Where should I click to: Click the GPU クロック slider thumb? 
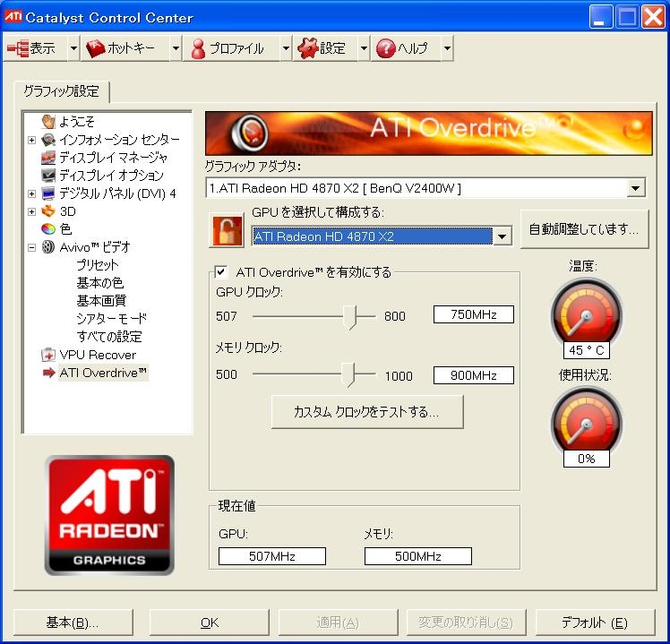[x=351, y=317]
